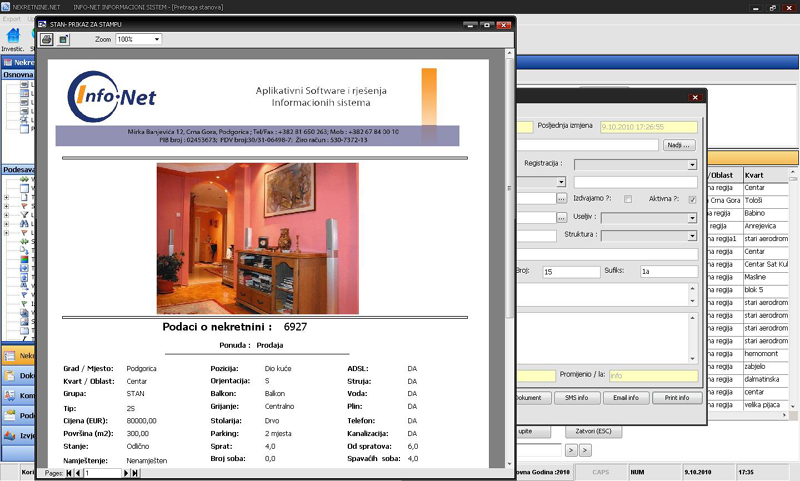Image resolution: width=800 pixels, height=481 pixels.
Task: Click the /Oblast column header
Action: pyautogui.click(x=724, y=175)
